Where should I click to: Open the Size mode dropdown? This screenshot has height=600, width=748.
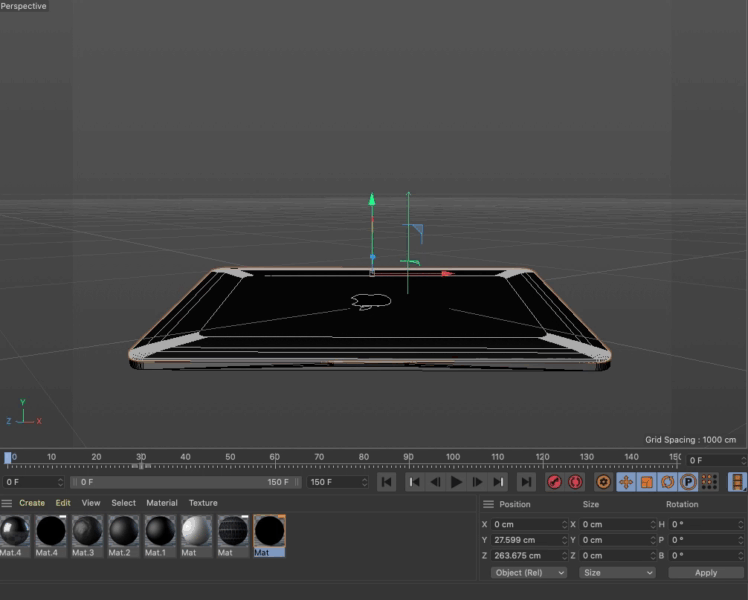pyautogui.click(x=617, y=573)
